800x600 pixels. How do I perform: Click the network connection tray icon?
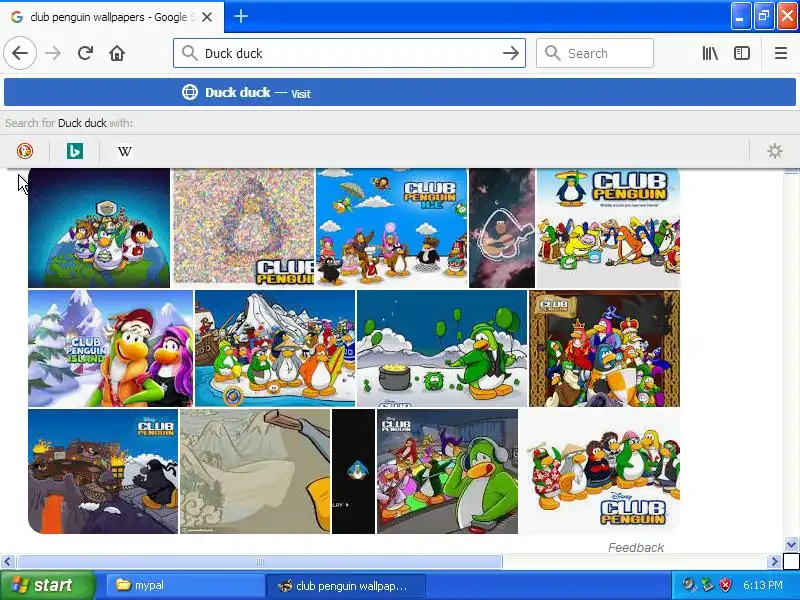click(707, 585)
